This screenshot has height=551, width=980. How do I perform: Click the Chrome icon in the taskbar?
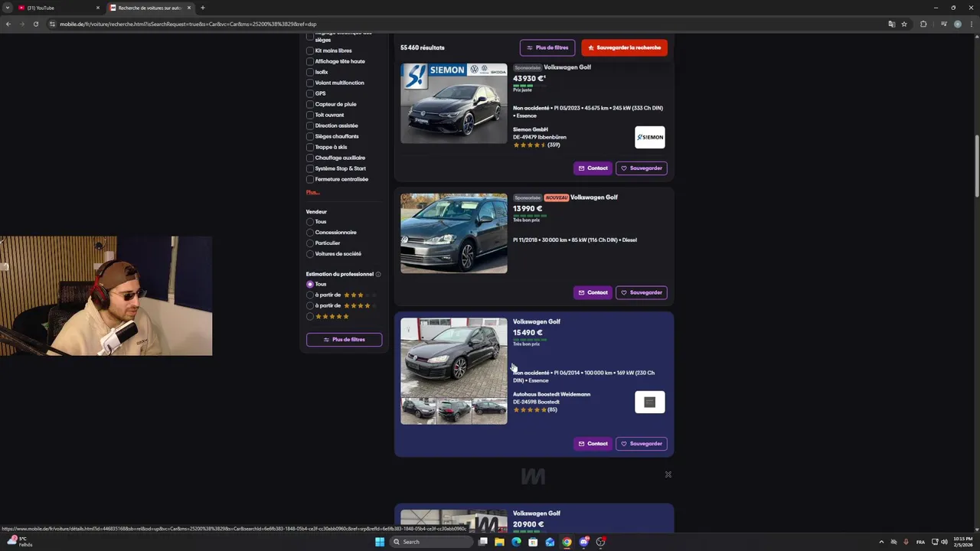click(567, 542)
